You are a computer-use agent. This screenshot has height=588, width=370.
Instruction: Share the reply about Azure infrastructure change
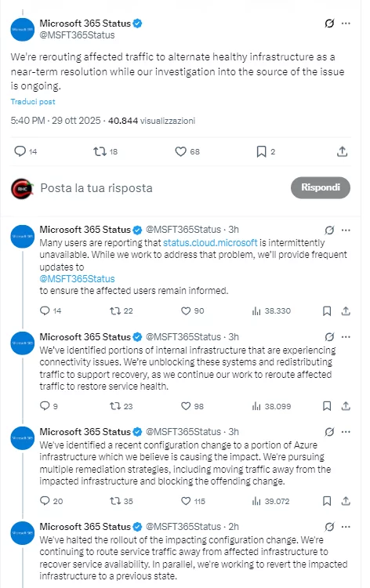[x=346, y=501]
